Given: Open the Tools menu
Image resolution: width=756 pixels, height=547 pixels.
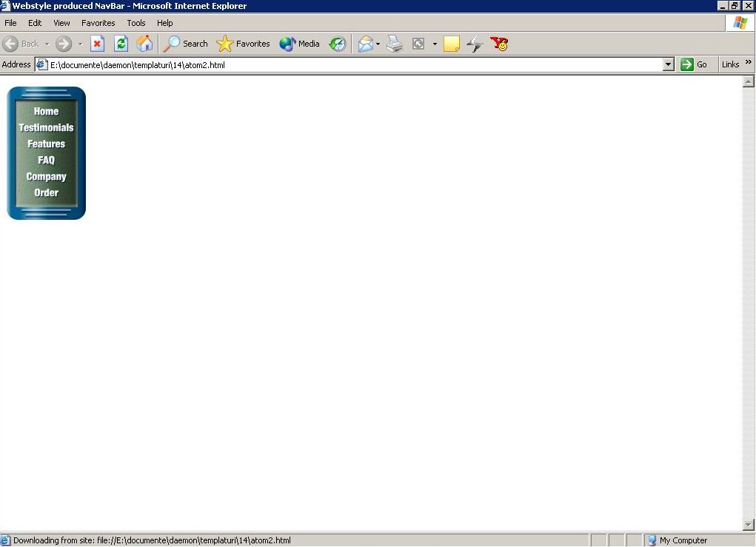Looking at the screenshot, I should [x=136, y=23].
